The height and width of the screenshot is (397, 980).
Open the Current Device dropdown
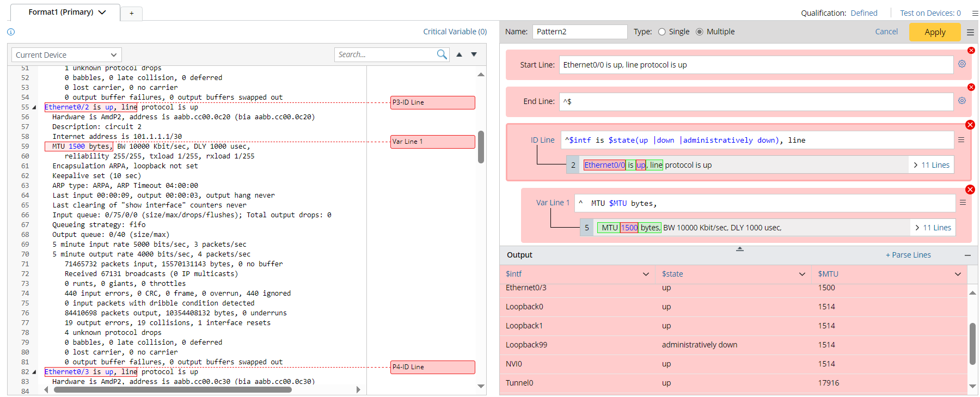click(66, 55)
